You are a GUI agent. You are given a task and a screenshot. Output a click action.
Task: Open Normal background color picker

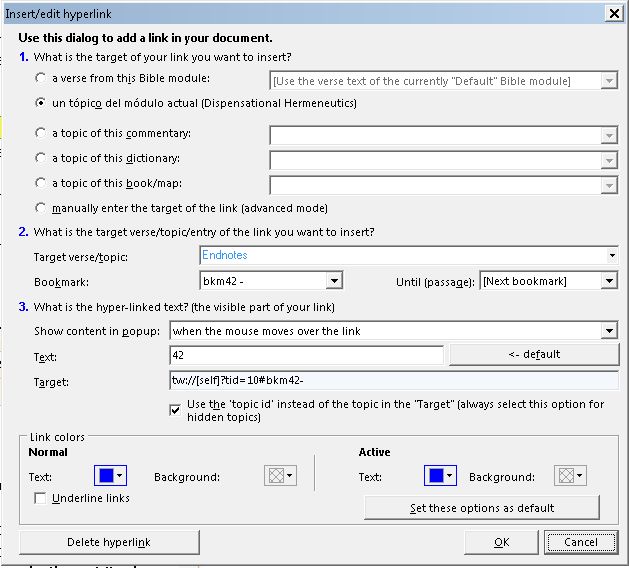[280, 476]
